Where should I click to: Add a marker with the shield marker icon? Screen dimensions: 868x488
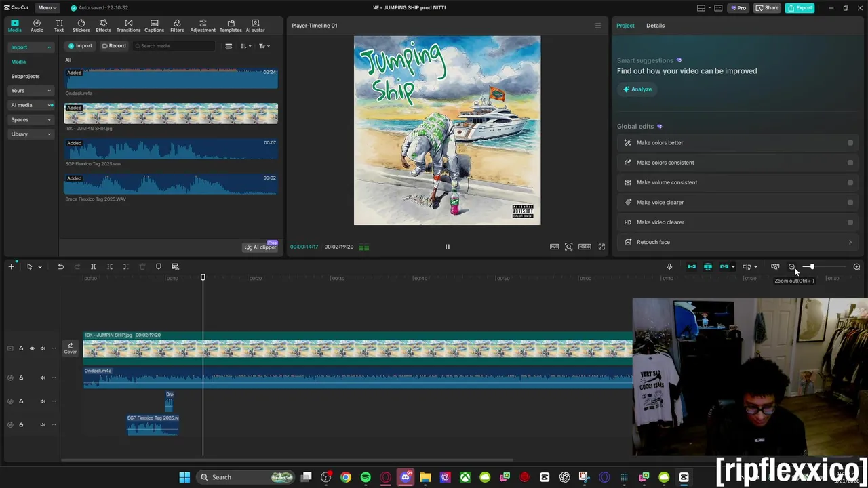pyautogui.click(x=159, y=266)
